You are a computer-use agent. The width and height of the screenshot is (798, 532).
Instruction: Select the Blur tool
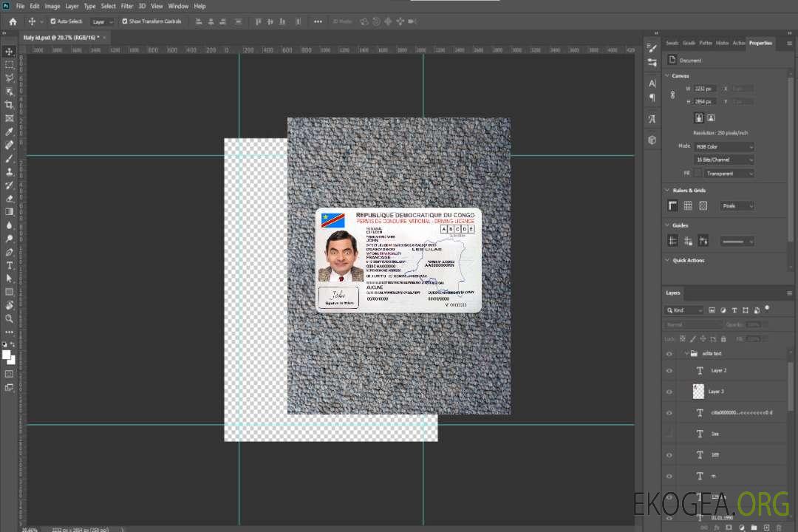click(x=9, y=225)
